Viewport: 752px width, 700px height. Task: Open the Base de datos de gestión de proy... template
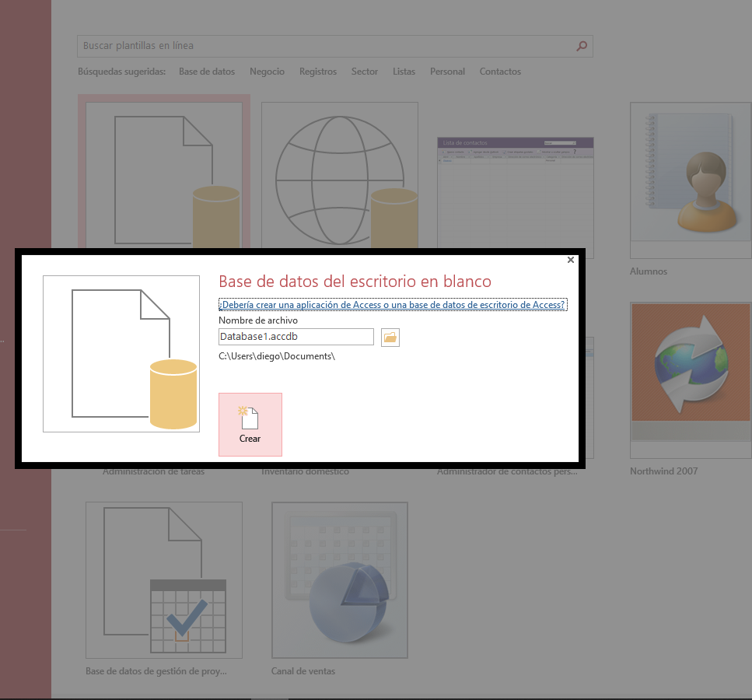pyautogui.click(x=164, y=580)
